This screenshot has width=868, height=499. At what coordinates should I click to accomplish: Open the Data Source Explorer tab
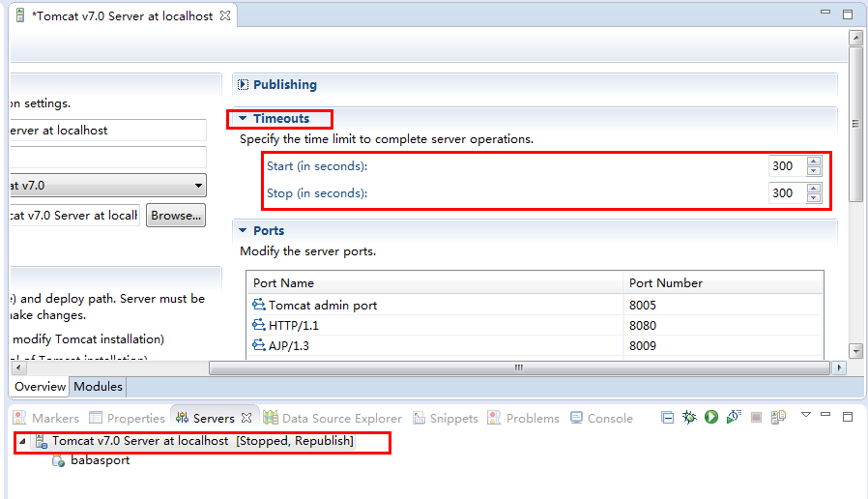(x=333, y=418)
